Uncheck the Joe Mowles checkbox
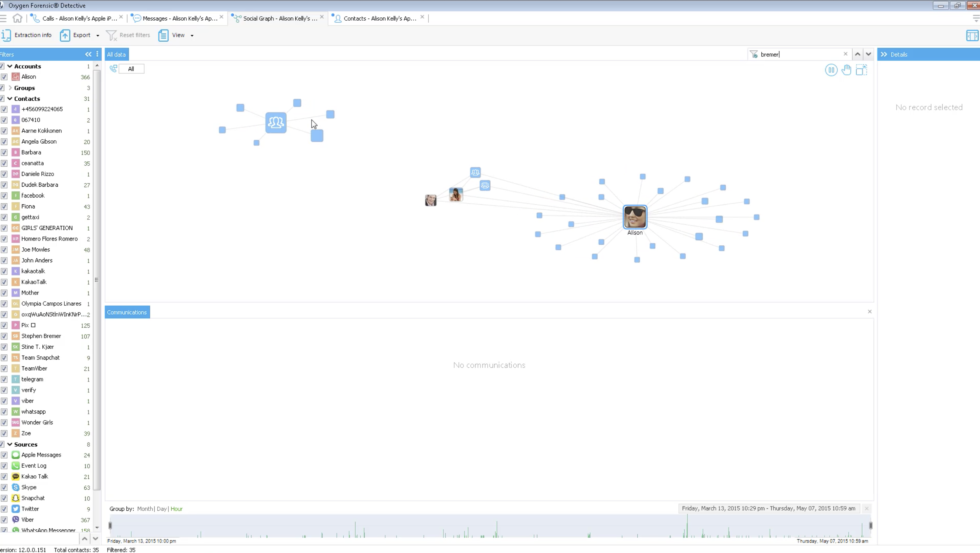980x553 pixels. 4,250
